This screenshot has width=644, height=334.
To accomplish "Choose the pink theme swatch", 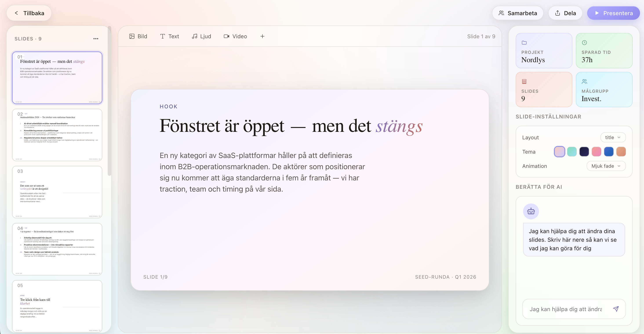I will tap(596, 151).
